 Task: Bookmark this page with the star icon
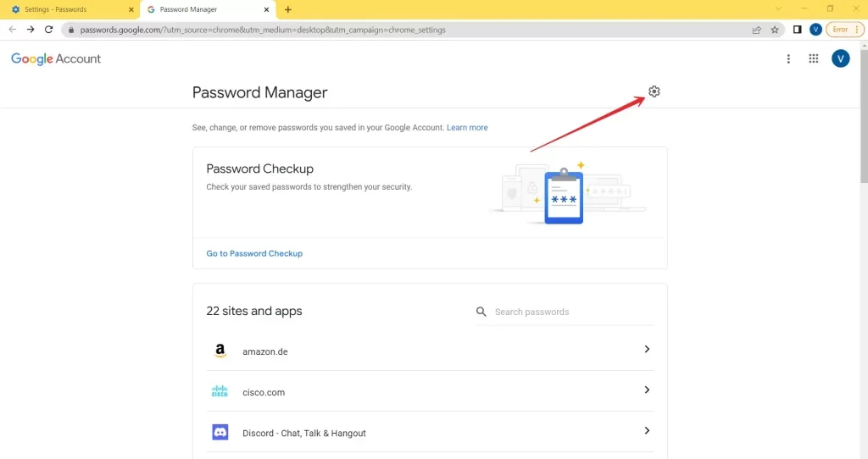coord(775,30)
